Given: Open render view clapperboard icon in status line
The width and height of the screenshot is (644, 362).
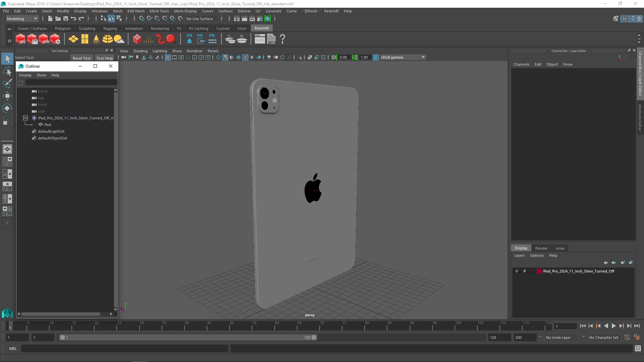Looking at the screenshot, I should [237, 19].
